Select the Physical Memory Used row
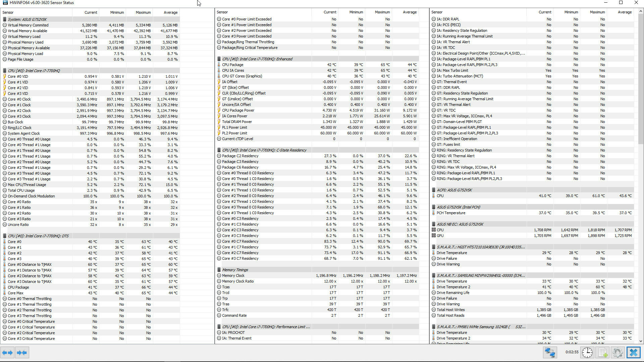644x362 pixels. [91, 42]
